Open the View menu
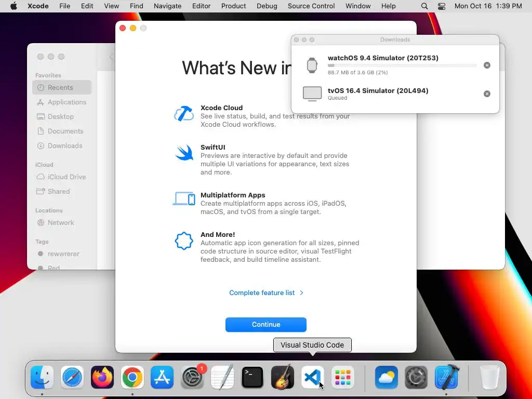 click(111, 6)
